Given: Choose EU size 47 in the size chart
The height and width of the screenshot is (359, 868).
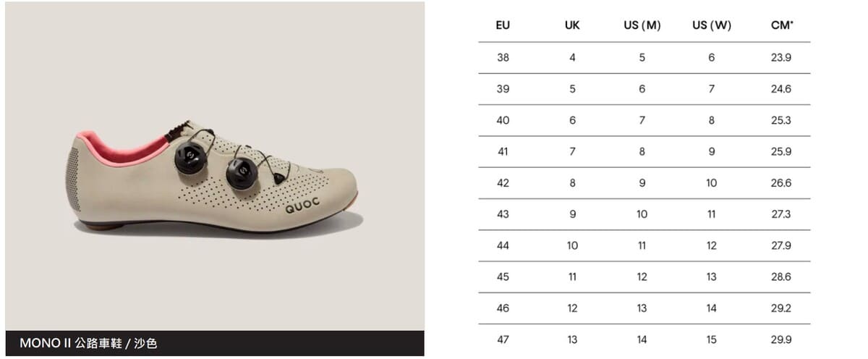Looking at the screenshot, I should coord(503,339).
